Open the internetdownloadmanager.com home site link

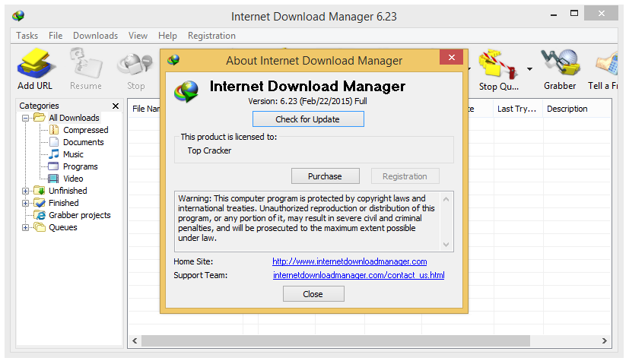pyautogui.click(x=349, y=261)
